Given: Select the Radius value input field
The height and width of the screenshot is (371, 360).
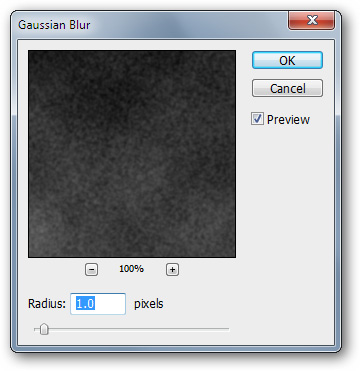Looking at the screenshot, I should (x=98, y=304).
